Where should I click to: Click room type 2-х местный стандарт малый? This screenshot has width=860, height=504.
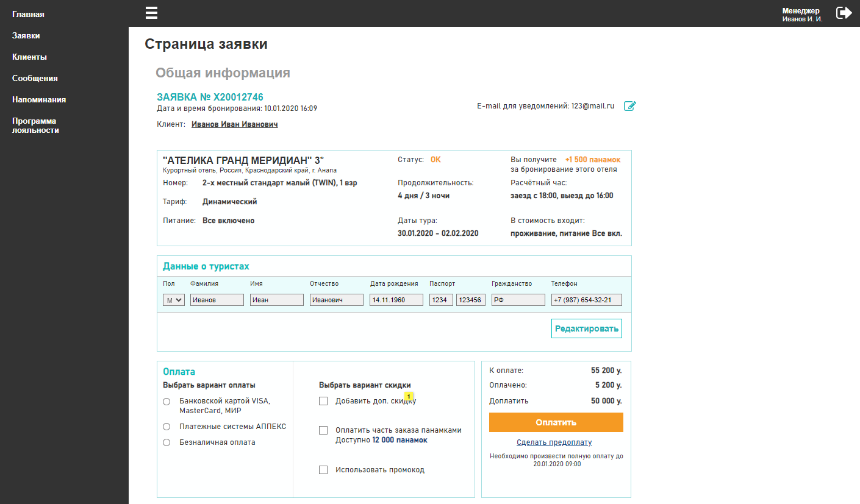point(280,183)
